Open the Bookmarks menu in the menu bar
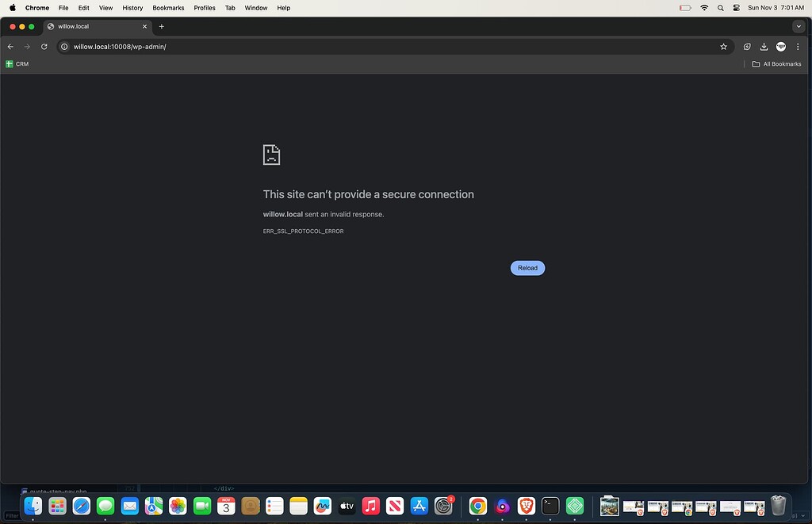812x524 pixels. pos(168,7)
